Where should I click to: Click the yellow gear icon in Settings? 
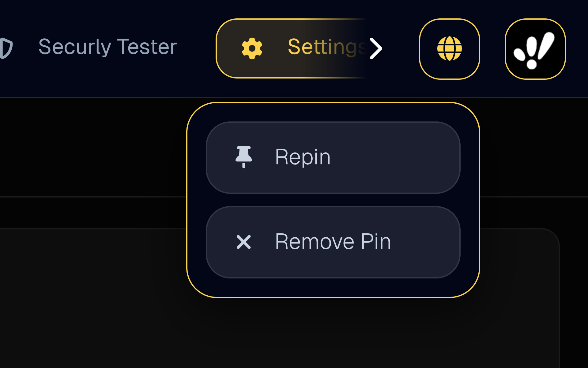pyautogui.click(x=252, y=48)
